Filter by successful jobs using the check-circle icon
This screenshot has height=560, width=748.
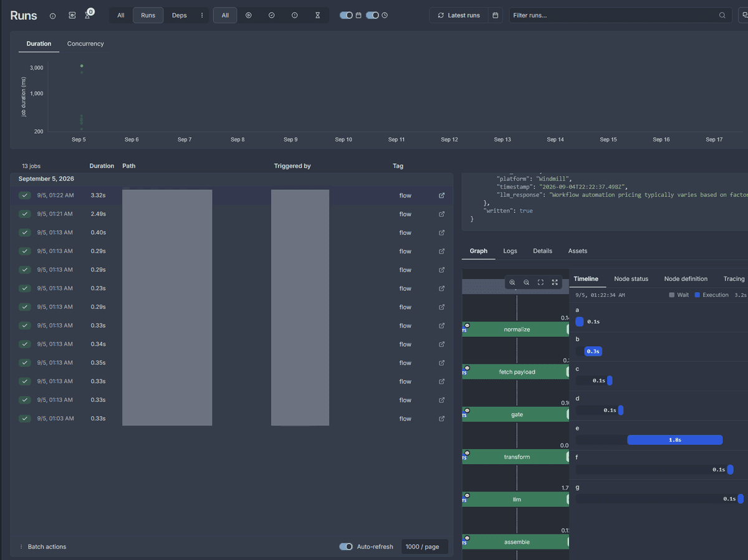click(x=272, y=15)
